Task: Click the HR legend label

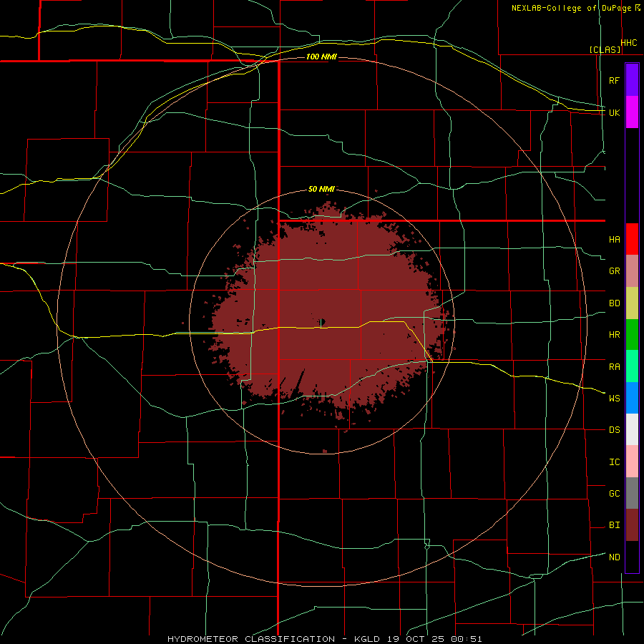Action: point(614,335)
